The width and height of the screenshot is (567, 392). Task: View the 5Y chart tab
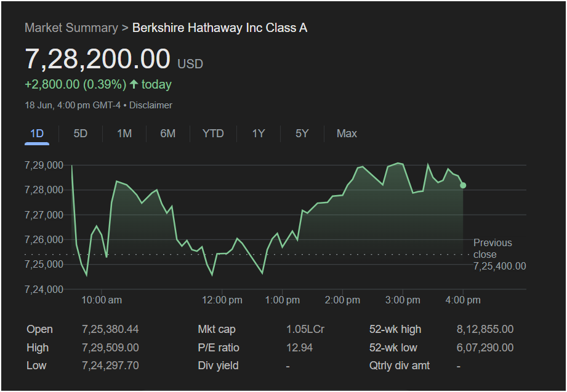pos(302,134)
